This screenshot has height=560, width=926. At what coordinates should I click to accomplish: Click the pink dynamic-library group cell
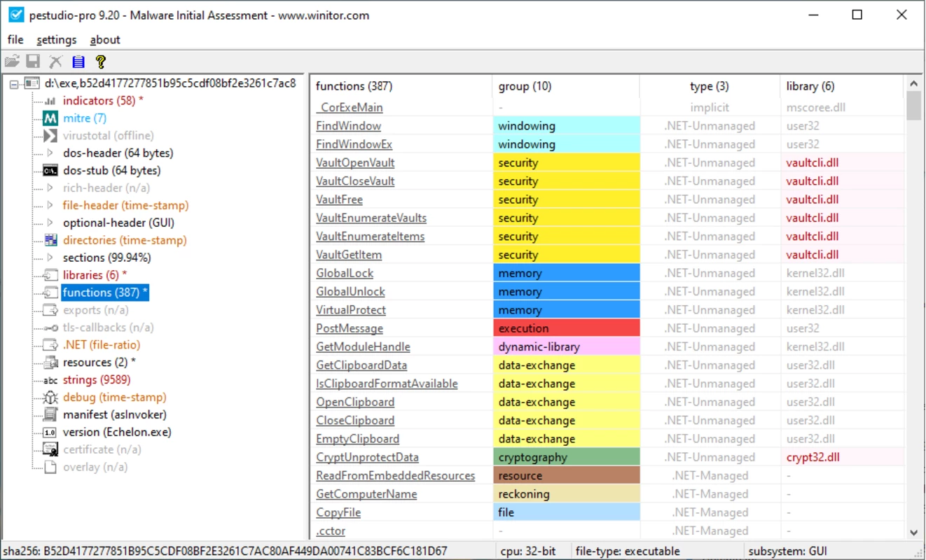pos(567,346)
